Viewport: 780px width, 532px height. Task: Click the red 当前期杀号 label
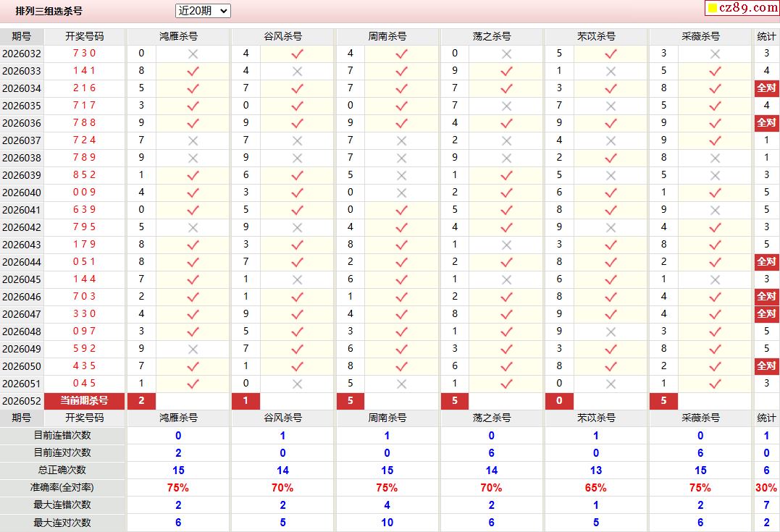[x=84, y=401]
